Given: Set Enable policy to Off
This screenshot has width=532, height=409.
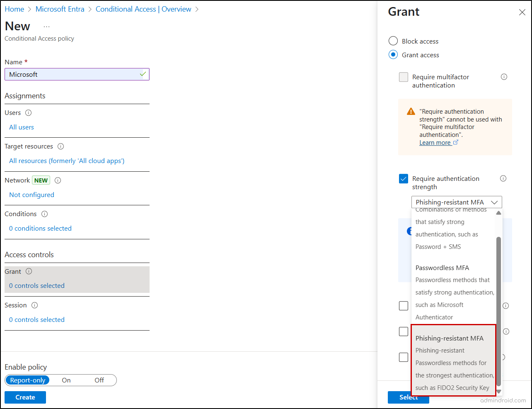Looking at the screenshot, I should point(99,380).
